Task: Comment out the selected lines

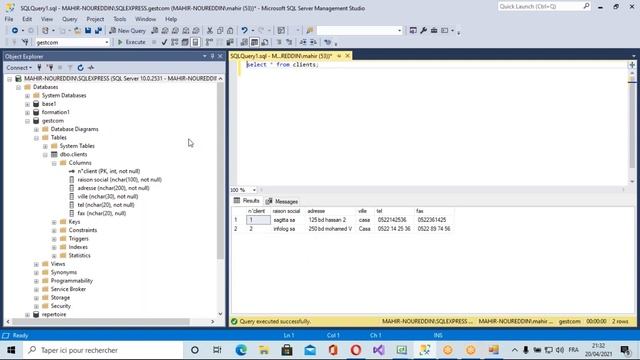Action: pos(279,42)
